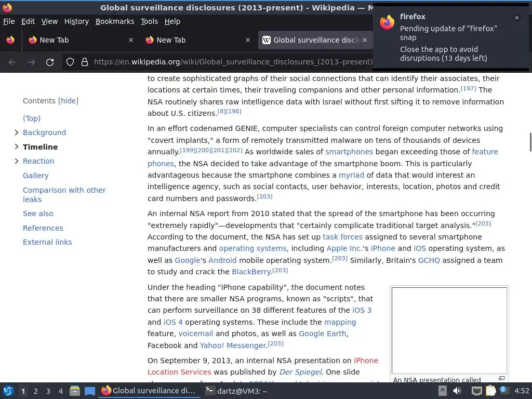Expand the Background section in contents
This screenshot has height=399, width=532.
[x=16, y=132]
